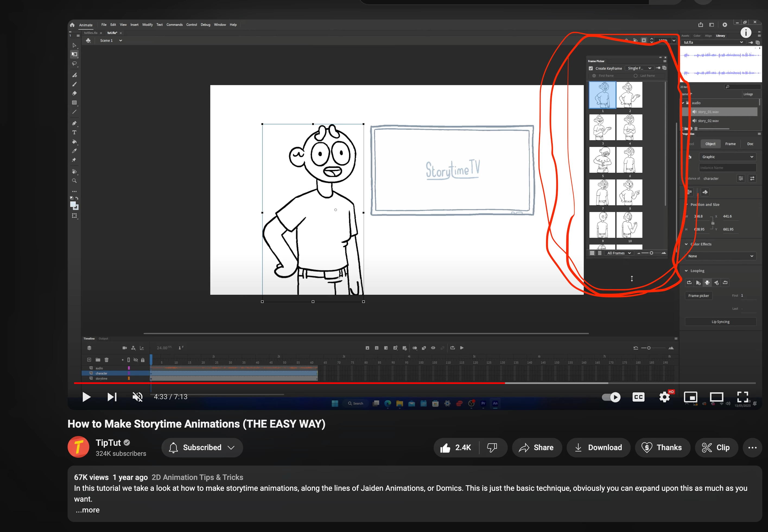768x532 pixels.
Task: Switch to theater mode
Action: (716, 397)
